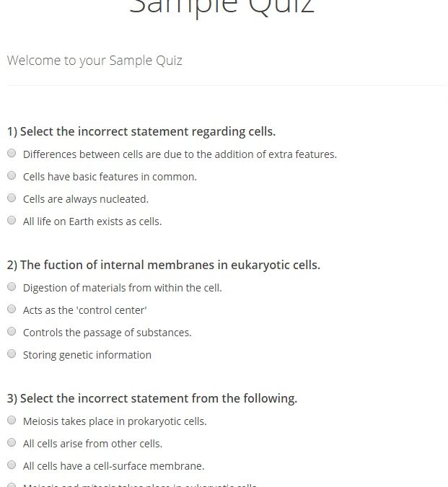Select 'Controls the passage of substances' answer
The image size is (448, 487).
coord(12,331)
